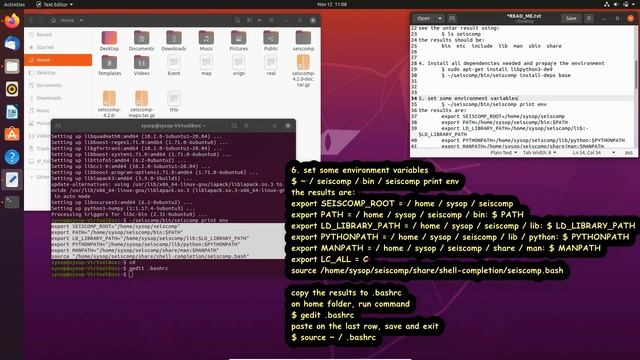
Task: Open the Help icon in the dock
Action: (12, 157)
